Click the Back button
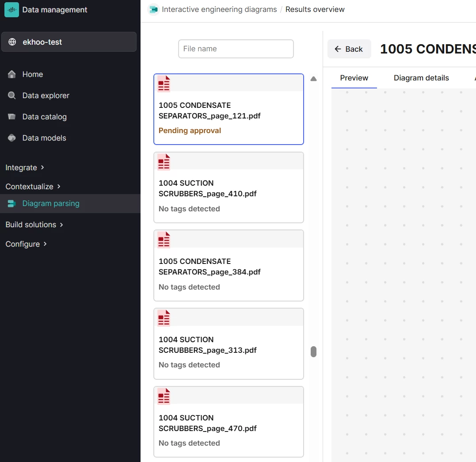This screenshot has height=462, width=476. 349,49
